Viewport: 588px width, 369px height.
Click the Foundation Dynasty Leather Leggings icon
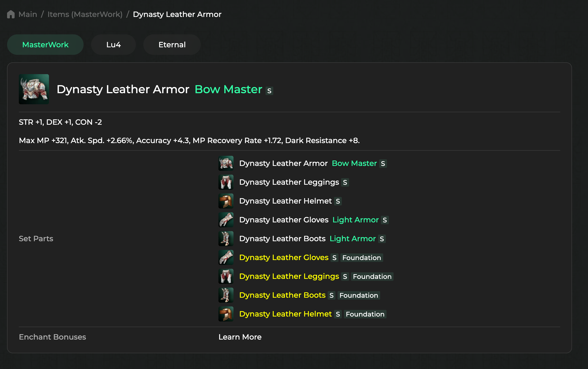coord(226,276)
